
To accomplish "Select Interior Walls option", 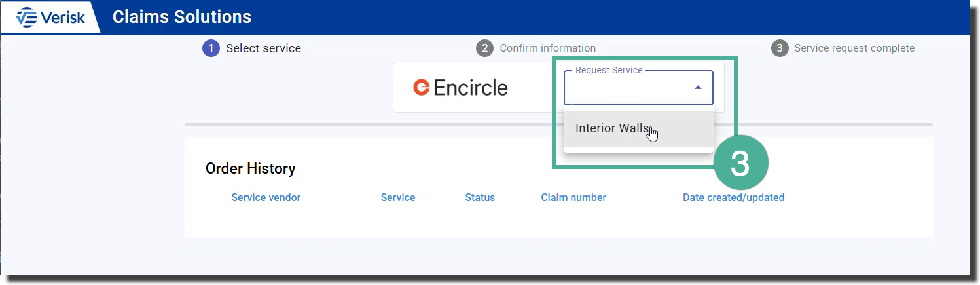I will point(638,128).
